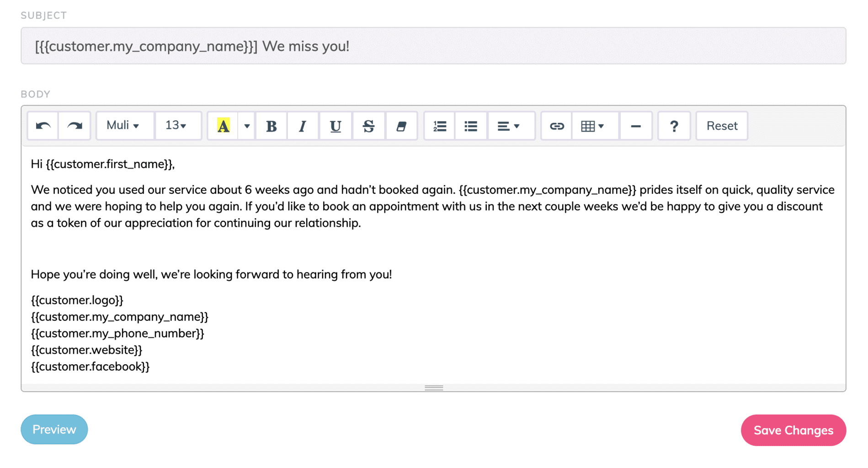Toggle underline formatting
This screenshot has height=468, width=868.
[x=335, y=126]
